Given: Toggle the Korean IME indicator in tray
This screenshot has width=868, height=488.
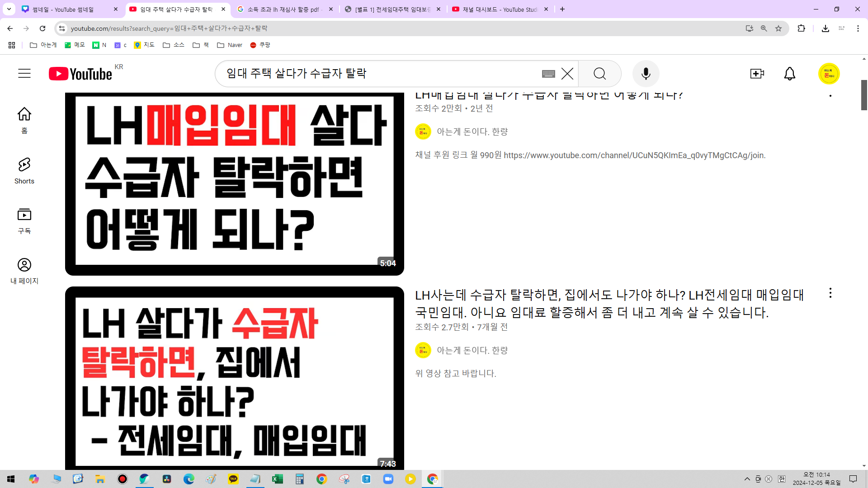Looking at the screenshot, I should [782, 479].
